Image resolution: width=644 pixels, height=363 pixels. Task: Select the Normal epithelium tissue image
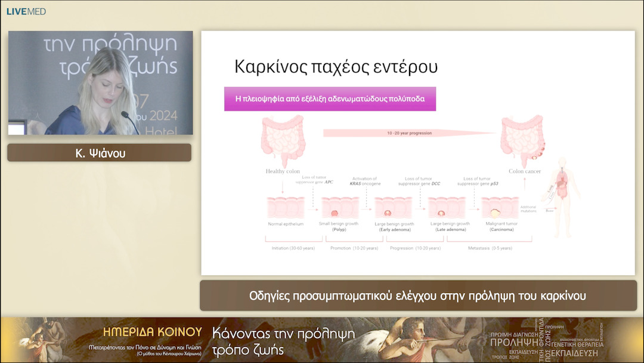[286, 206]
